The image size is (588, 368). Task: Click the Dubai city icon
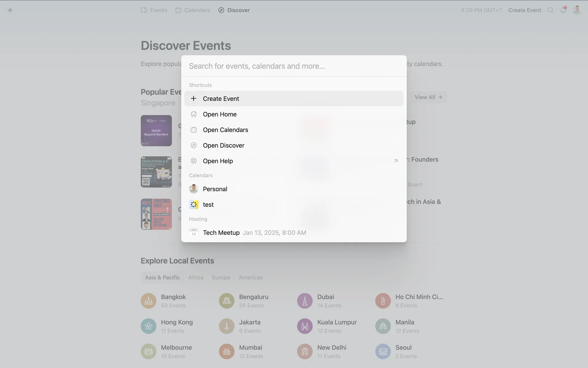point(305,301)
